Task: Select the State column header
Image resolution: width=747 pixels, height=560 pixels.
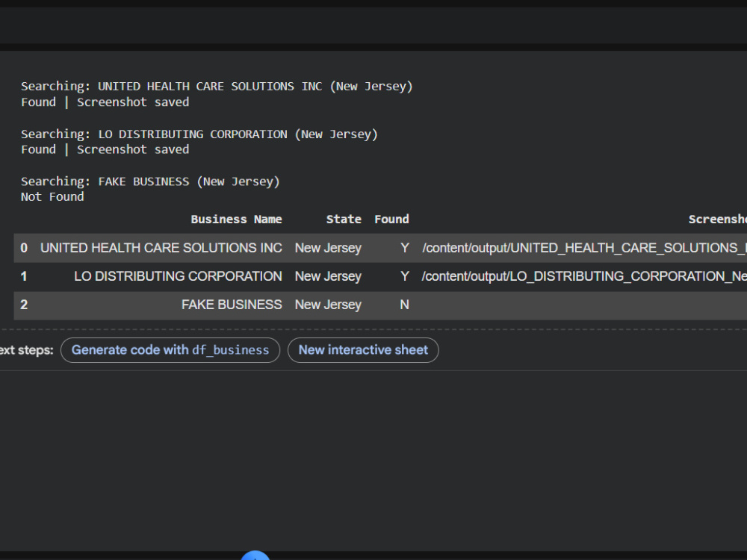Action: [344, 219]
